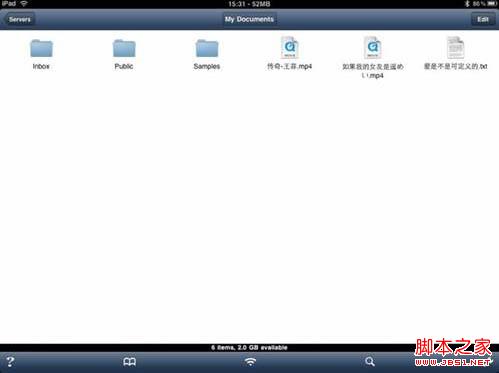Tap the Bluetooth icon in status bar
The height and width of the screenshot is (373, 499).
467,4
